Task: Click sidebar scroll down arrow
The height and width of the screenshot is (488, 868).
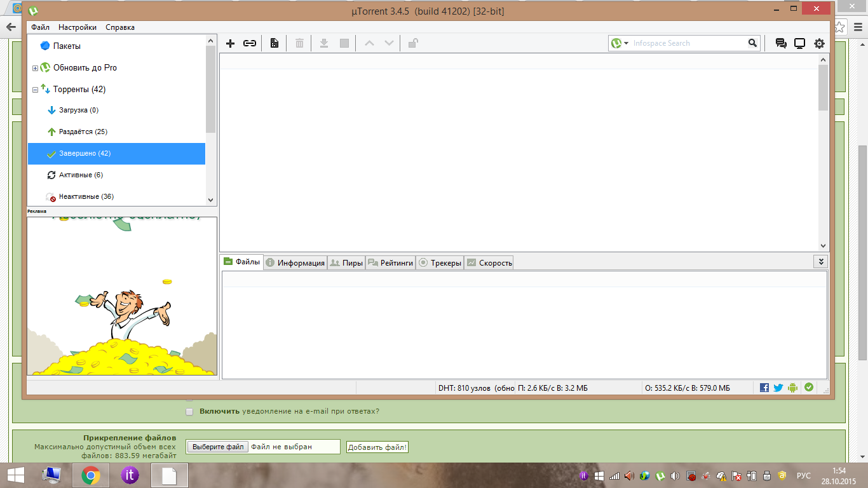Action: coord(211,200)
